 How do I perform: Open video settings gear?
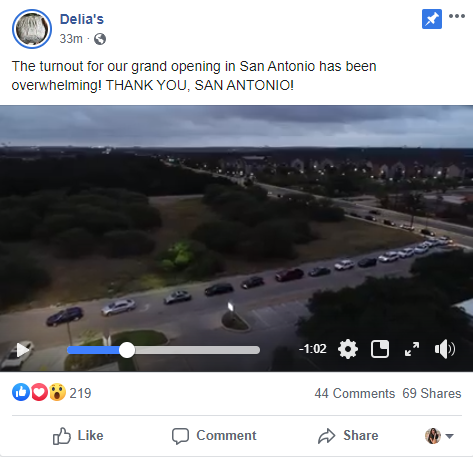pos(348,349)
